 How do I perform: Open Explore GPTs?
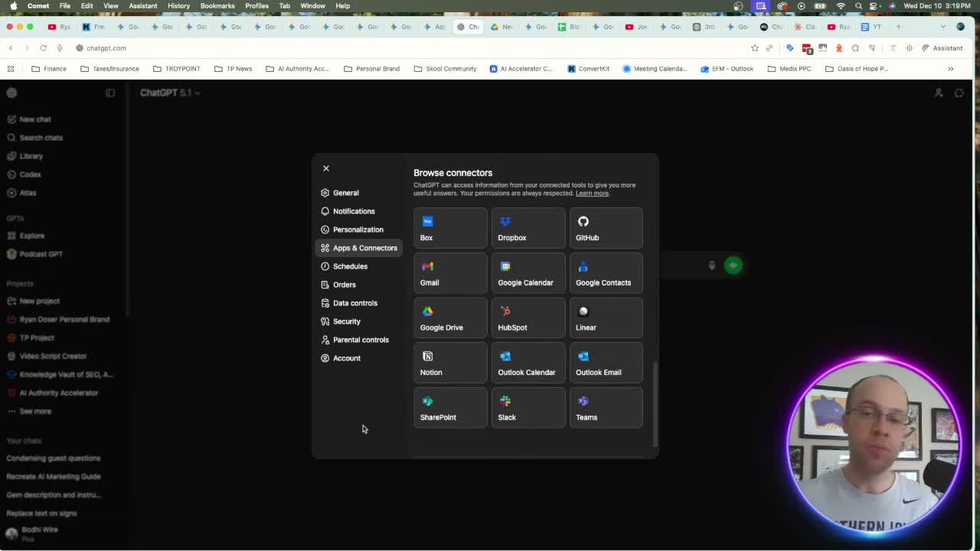coord(26,236)
